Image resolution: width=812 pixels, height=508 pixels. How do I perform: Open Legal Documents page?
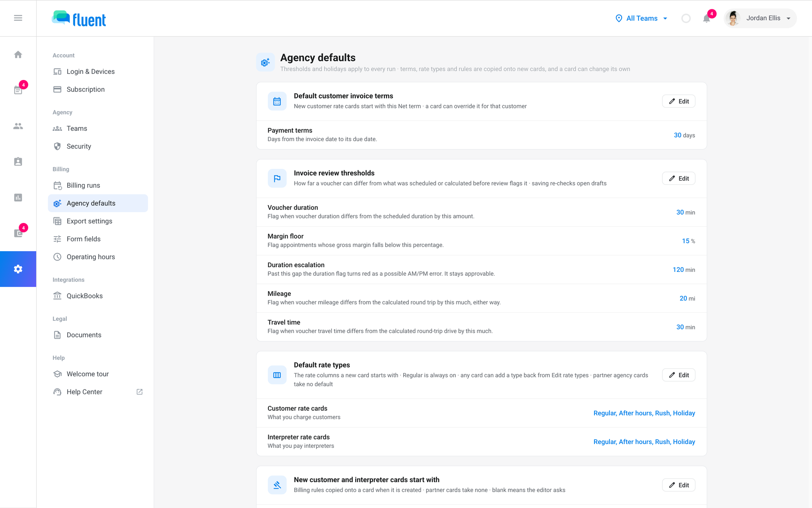[x=98, y=335]
